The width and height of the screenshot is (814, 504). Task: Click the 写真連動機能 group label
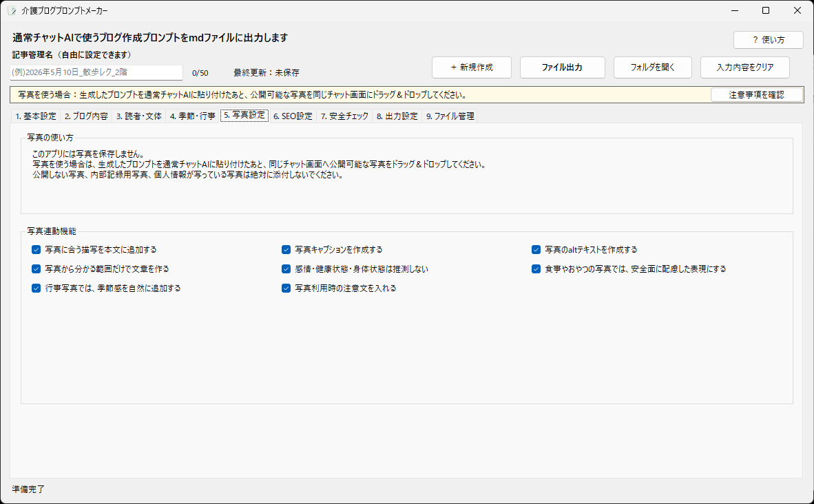[x=52, y=231]
